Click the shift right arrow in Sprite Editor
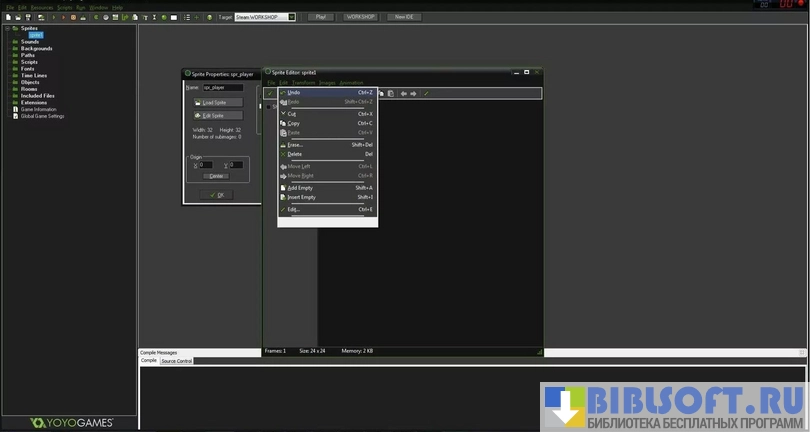 [413, 93]
